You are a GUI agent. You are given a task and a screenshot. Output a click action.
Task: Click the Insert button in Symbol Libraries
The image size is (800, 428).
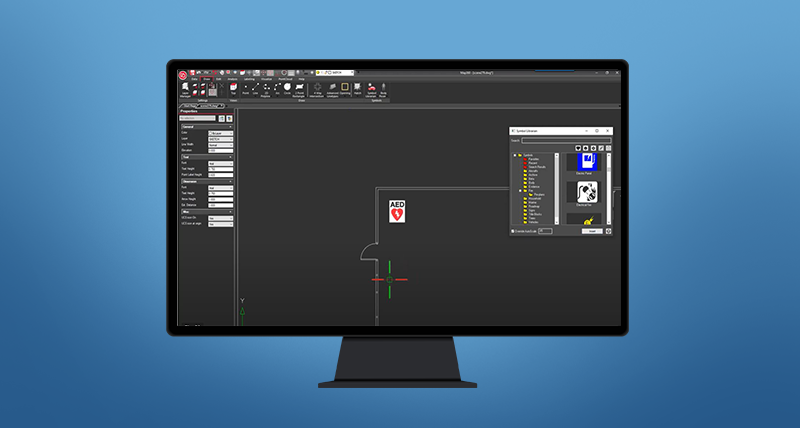pos(592,231)
